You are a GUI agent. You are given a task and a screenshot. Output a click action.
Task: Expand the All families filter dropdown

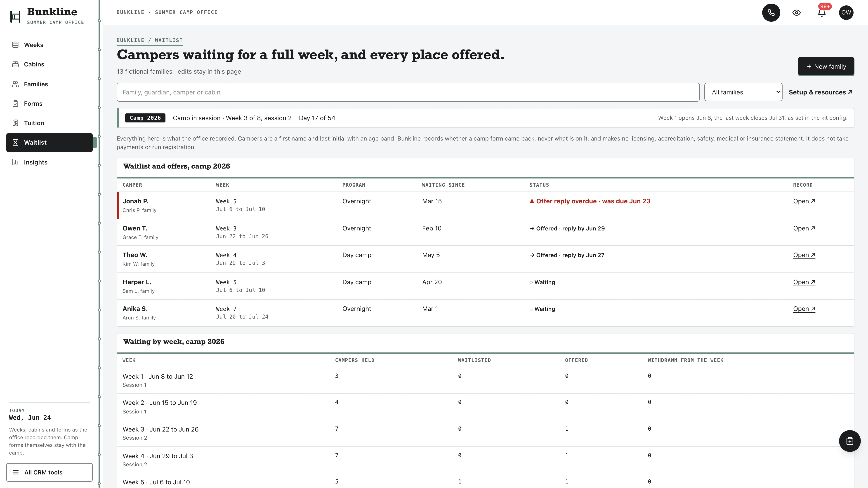(743, 92)
